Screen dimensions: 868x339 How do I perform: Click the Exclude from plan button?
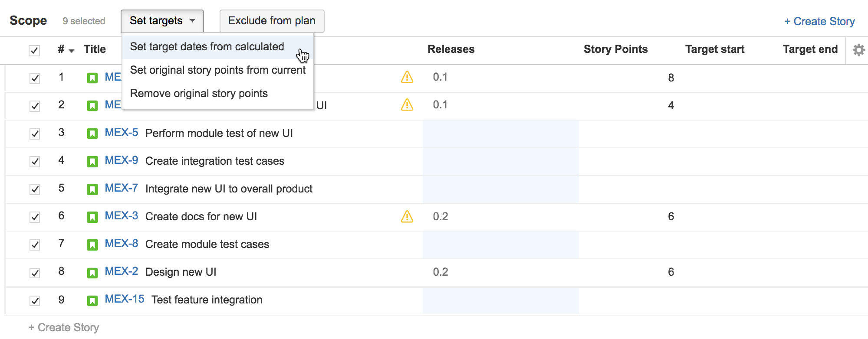point(272,20)
